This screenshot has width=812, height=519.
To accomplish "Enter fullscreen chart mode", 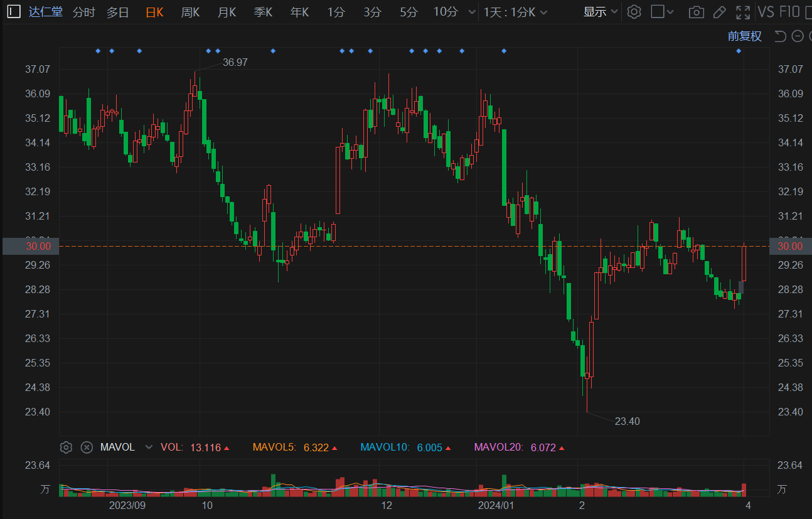I will (743, 12).
